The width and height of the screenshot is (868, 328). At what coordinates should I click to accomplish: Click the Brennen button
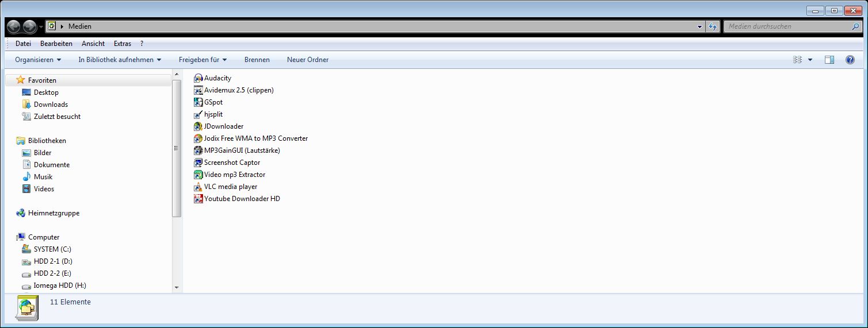257,60
